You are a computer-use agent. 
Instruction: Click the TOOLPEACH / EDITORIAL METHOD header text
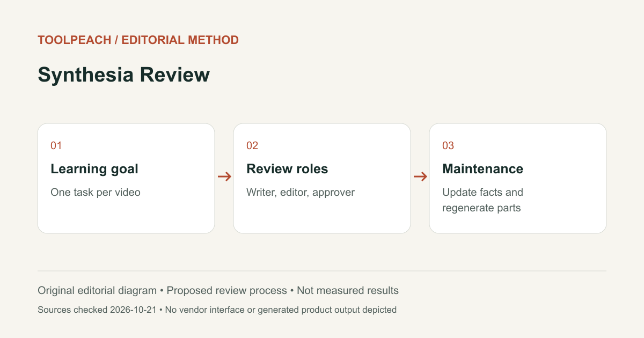tap(138, 40)
